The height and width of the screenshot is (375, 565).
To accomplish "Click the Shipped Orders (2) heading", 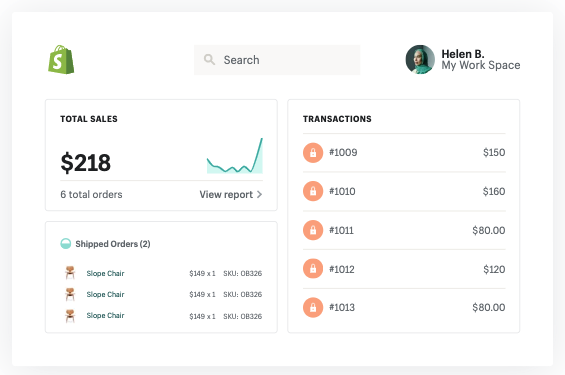I will 113,244.
